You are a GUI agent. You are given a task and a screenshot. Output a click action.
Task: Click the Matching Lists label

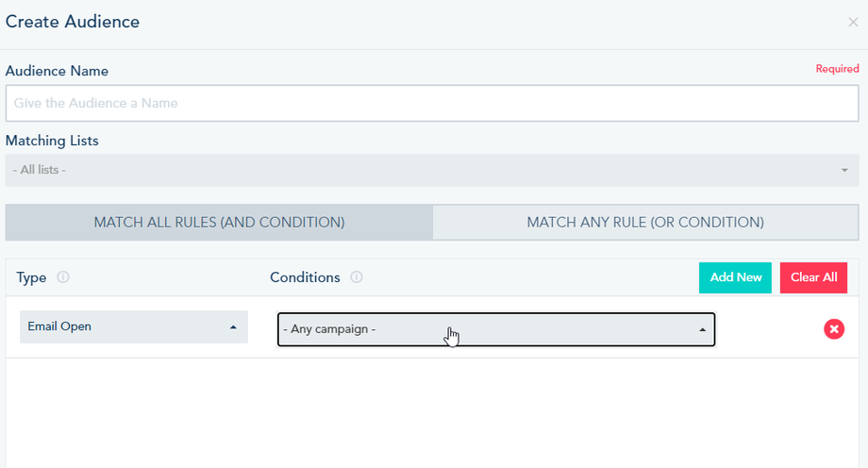click(52, 141)
